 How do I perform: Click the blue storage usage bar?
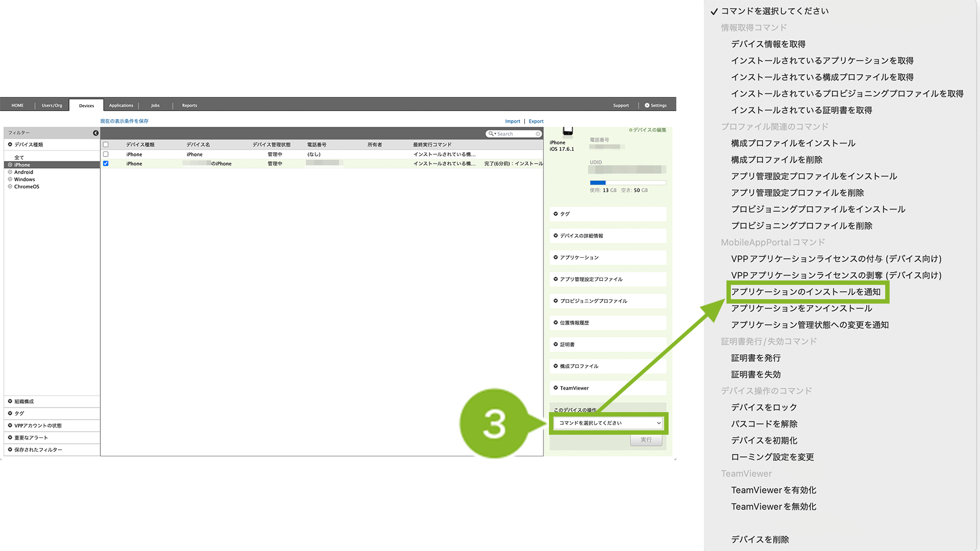597,182
